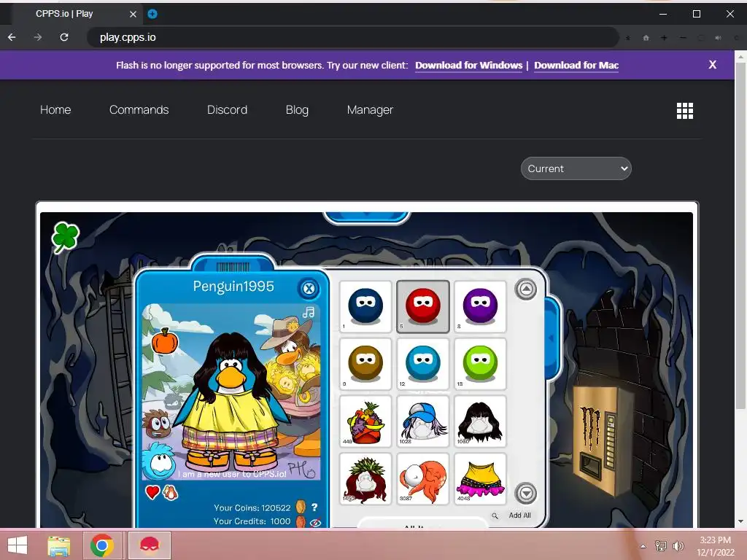This screenshot has height=560, width=747.
Task: Choose the brown penguin color item
Action: click(365, 364)
